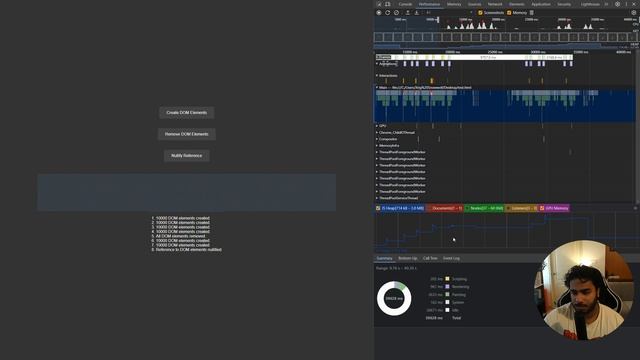The image size is (640, 360).
Task: Switch to the Bottom-Up tab
Action: [408, 258]
